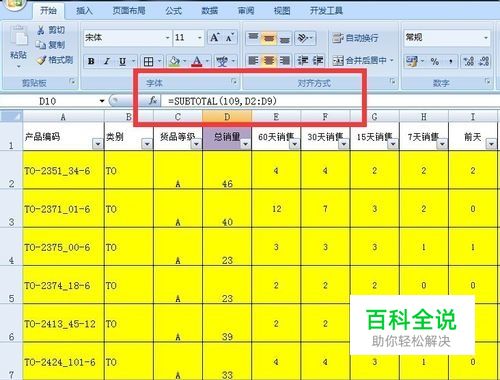Image resolution: width=500 pixels, height=380 pixels.
Task: Switch to the 审阅 Review tab
Action: coord(246,11)
